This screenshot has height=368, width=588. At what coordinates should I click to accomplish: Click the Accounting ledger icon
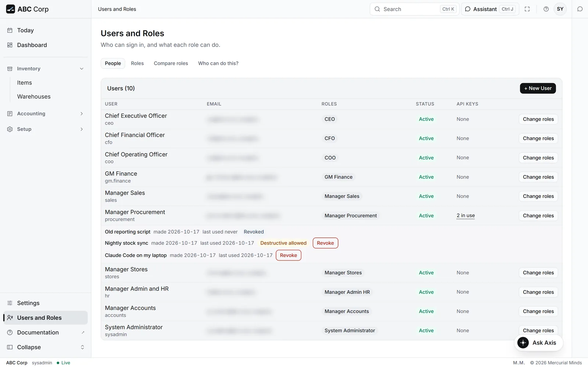click(10, 114)
